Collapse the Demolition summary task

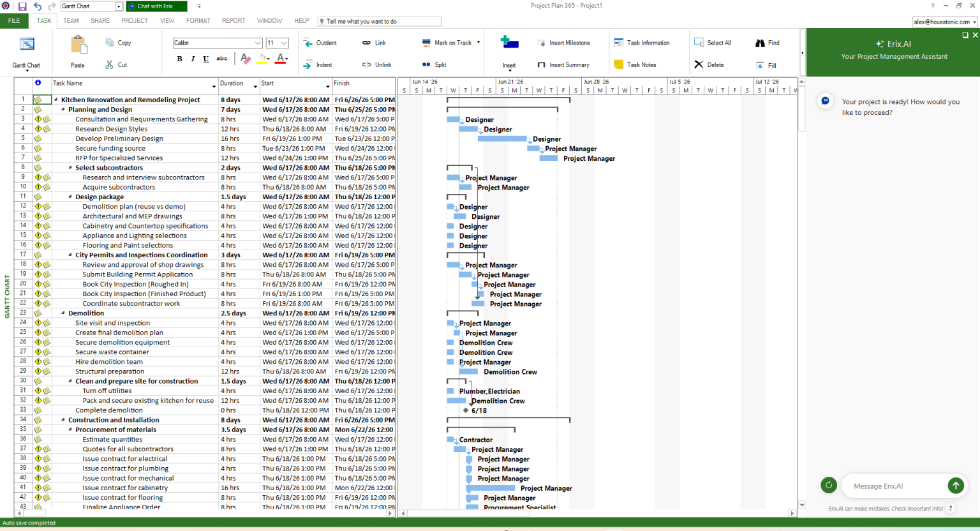(63, 313)
